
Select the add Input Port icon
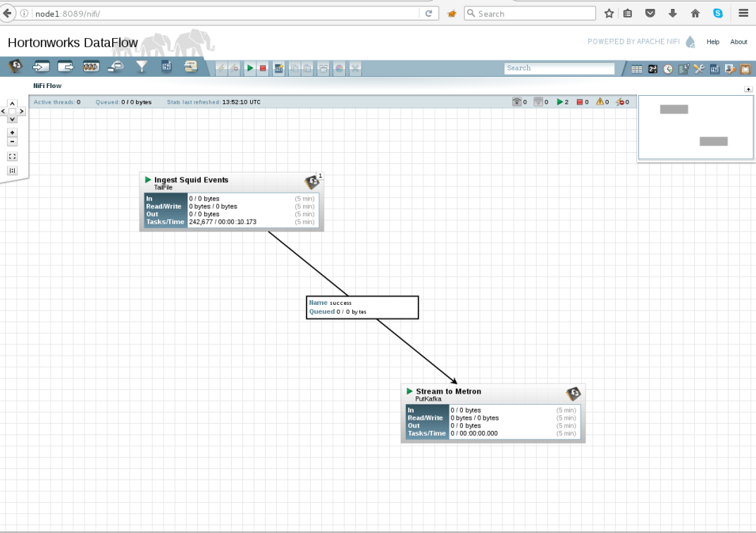(41, 66)
